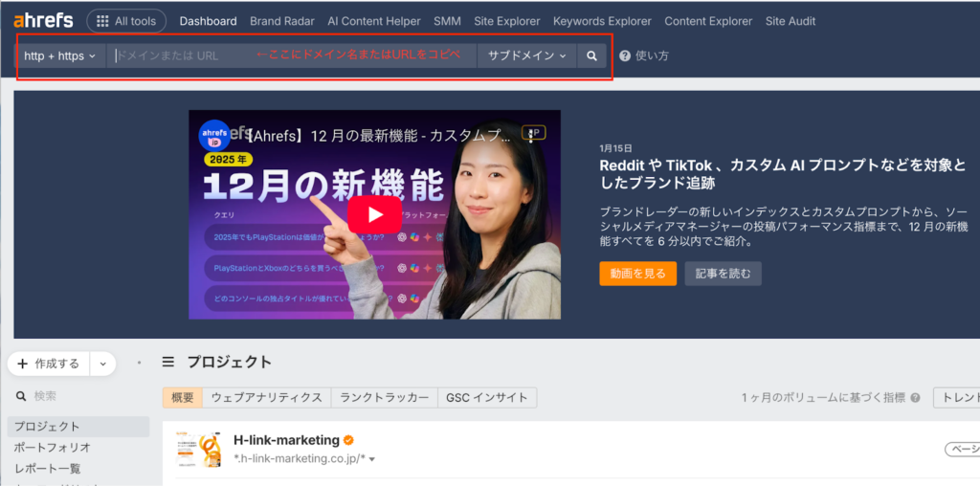Click the H-link-marketing project thumbnail
Screen dimensions: 980x486
click(x=198, y=449)
